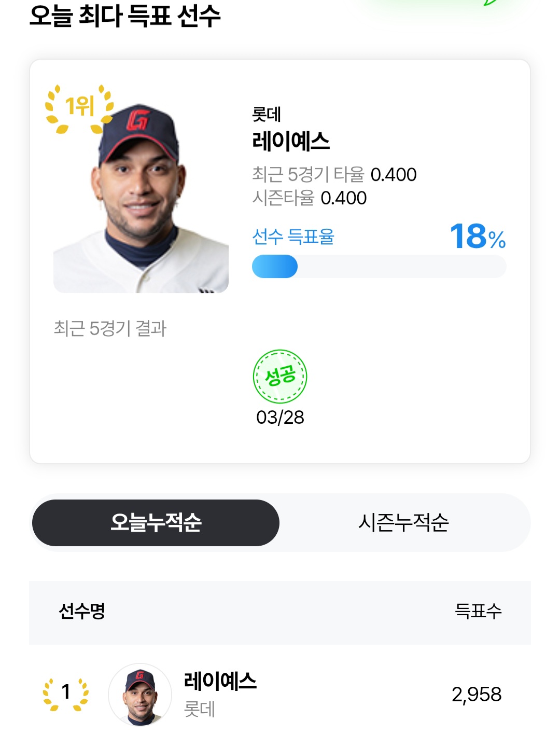Screen dimensions: 560x735
Task: Click the 레이예스 name in ranking list
Action: pos(220,681)
